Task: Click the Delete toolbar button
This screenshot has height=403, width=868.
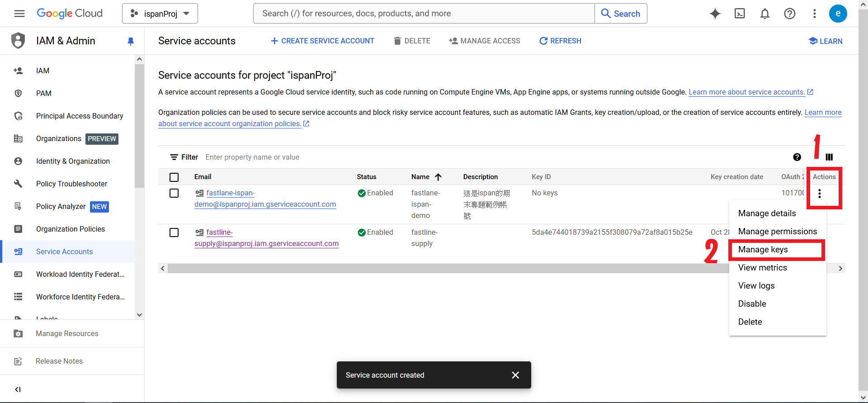Action: point(412,41)
